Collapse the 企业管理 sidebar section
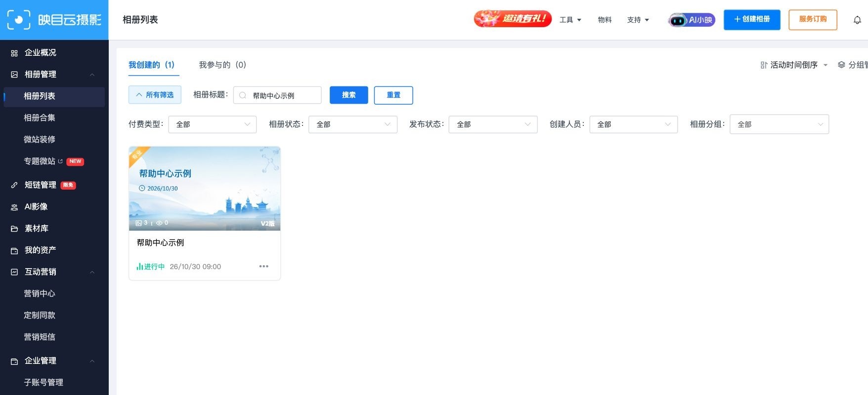Image resolution: width=868 pixels, height=395 pixels. point(92,361)
